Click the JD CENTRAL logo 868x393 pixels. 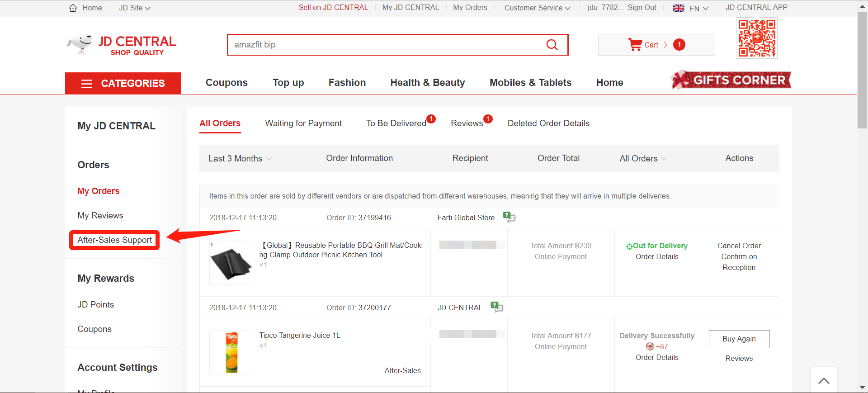(121, 45)
